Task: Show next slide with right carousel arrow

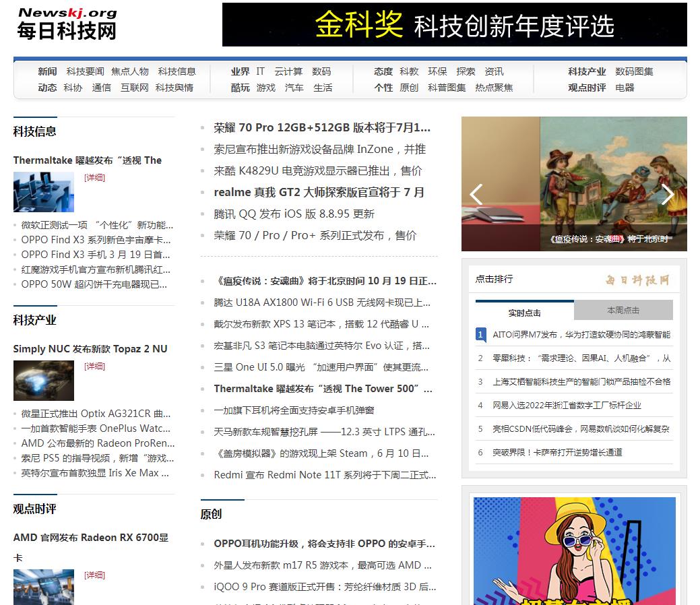Action: [x=668, y=194]
